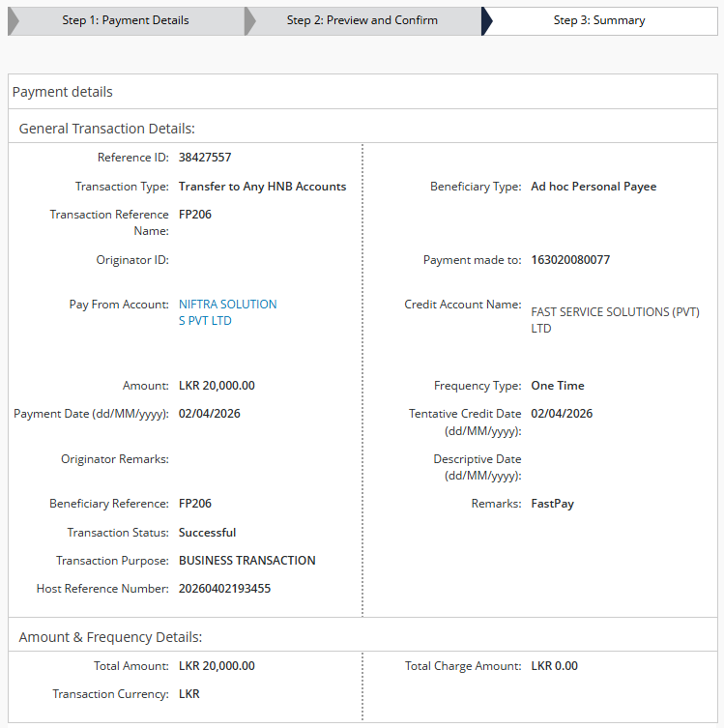Select the Step 2: Preview and Confirm tab
The width and height of the screenshot is (724, 728).
tap(362, 20)
